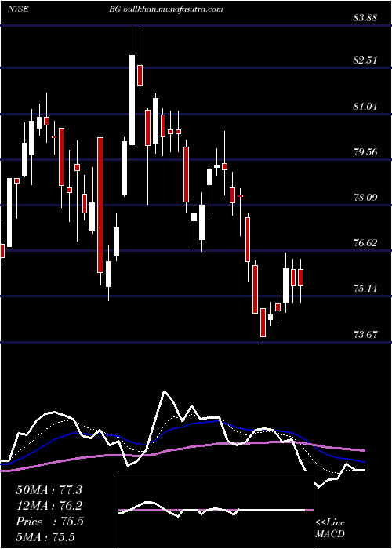392x549 pixels.
Task: Click the 83.88 price level label
Action: [365, 17]
